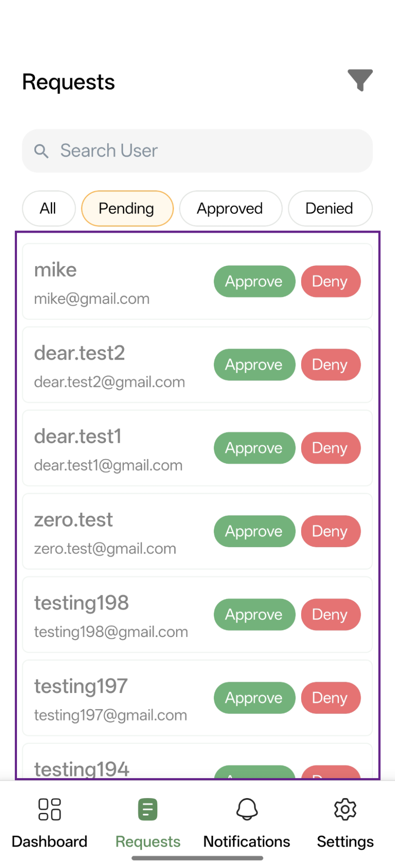The image size is (395, 868).
Task: Show Denied requests
Action: coord(329,208)
